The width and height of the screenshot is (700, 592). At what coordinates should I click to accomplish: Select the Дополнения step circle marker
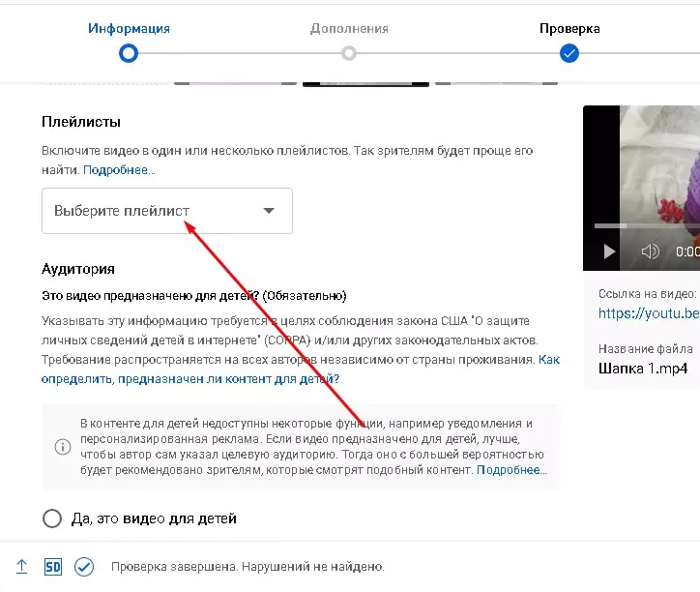(x=349, y=53)
